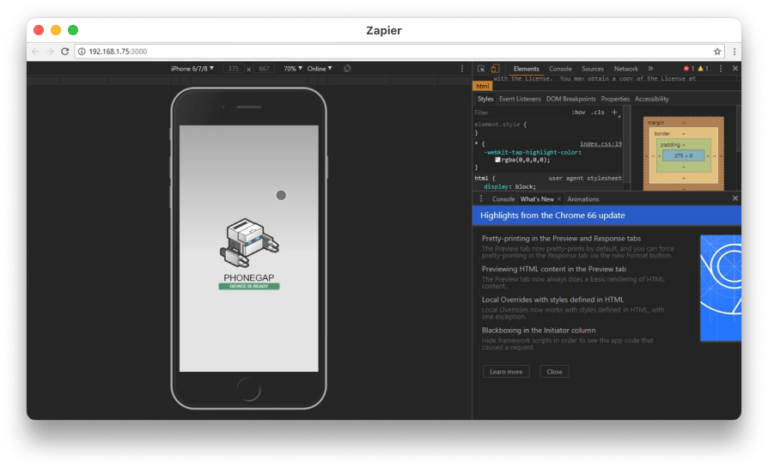Toggle the device toolbar icon

click(495, 69)
